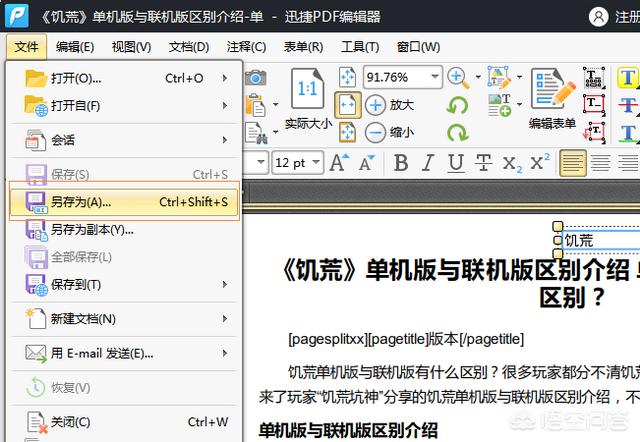The height and width of the screenshot is (442, 640).
Task: Open the 编辑(E) menu
Action: point(75,47)
